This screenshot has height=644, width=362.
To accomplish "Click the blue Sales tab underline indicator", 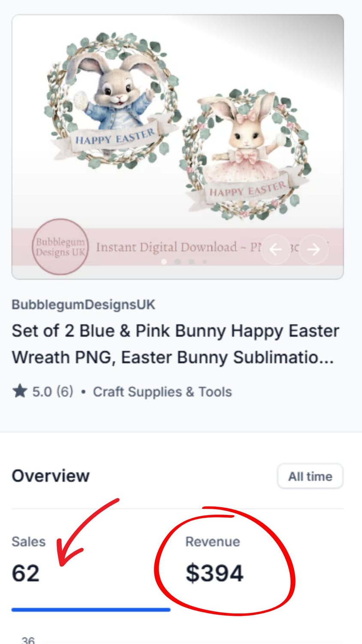I will click(91, 609).
